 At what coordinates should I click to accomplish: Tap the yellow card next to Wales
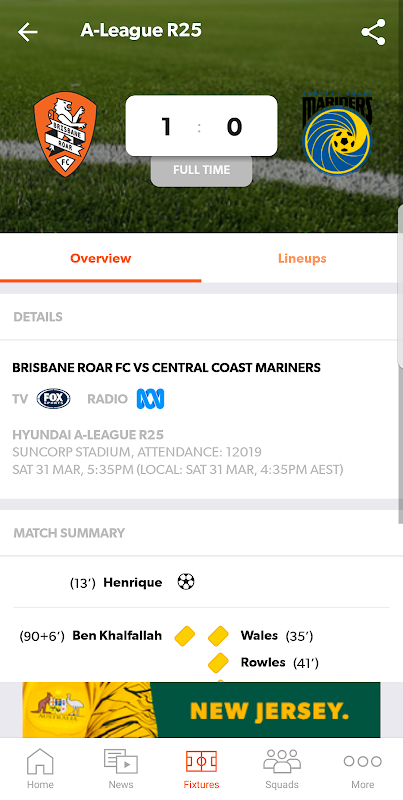(x=218, y=636)
